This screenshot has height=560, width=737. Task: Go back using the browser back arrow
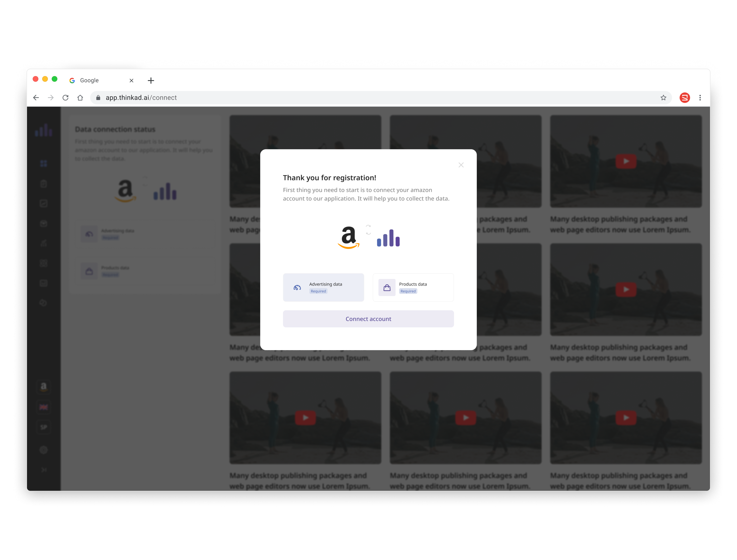pyautogui.click(x=36, y=98)
